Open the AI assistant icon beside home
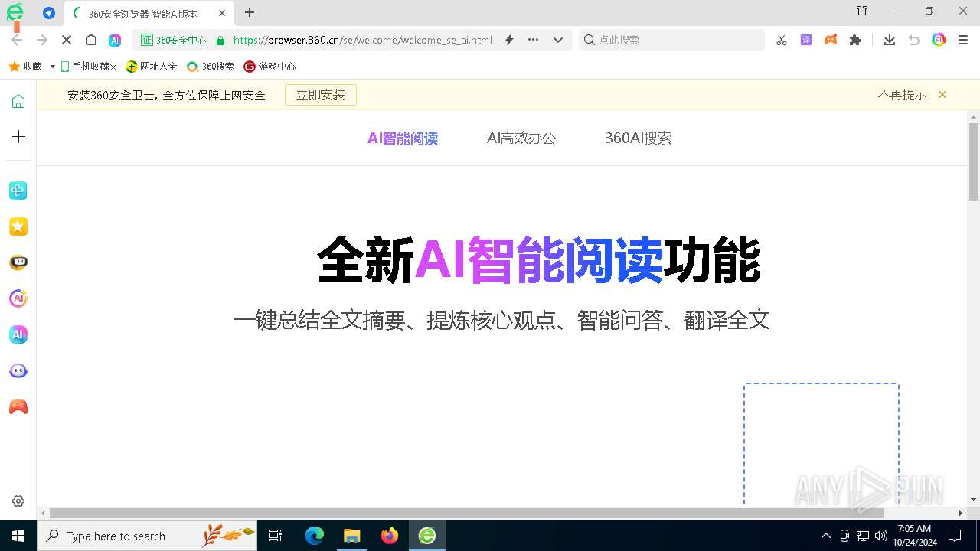Screen dimensions: 980x551 click(x=115, y=40)
